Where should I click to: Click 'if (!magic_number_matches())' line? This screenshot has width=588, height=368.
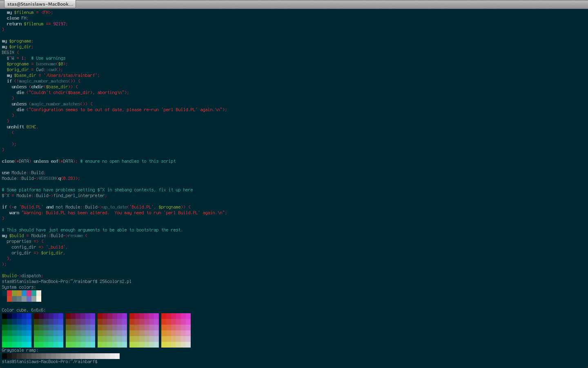43,81
